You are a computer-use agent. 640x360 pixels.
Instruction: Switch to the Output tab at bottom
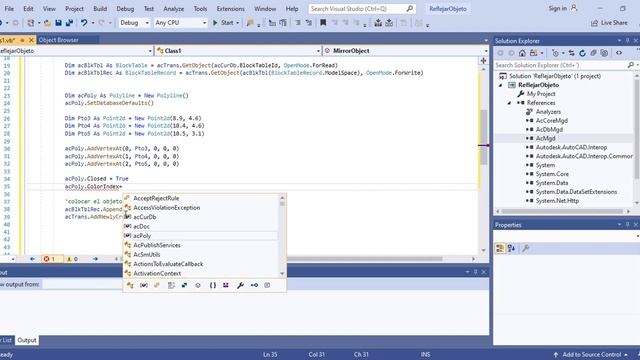click(27, 340)
